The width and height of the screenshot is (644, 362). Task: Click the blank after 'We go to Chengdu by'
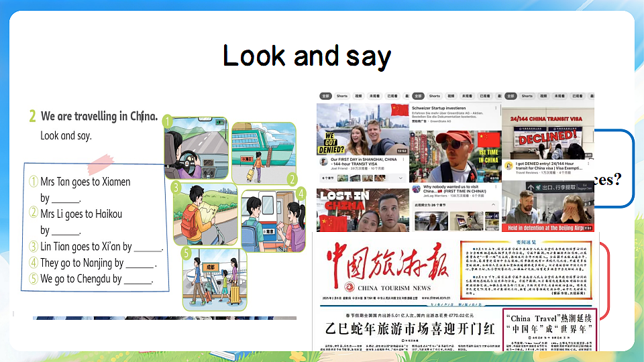pyautogui.click(x=138, y=282)
